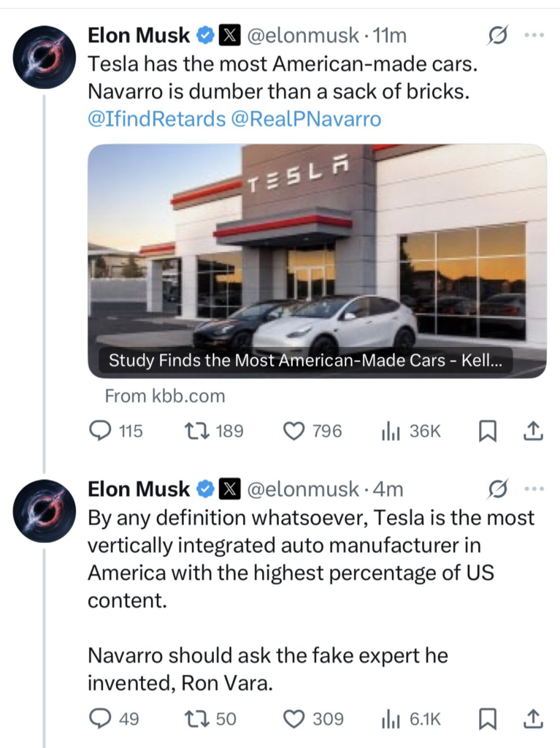
Task: Open more options on the 11m tweet
Action: (x=535, y=35)
